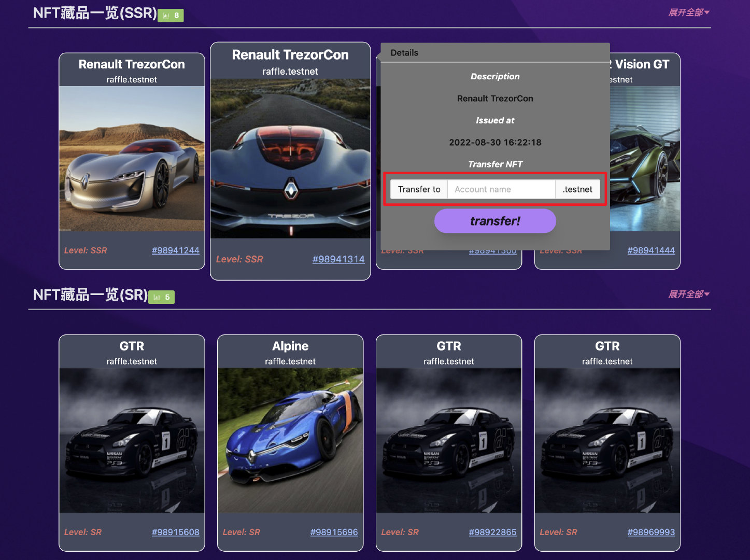Screen dimensions: 750x560
Task: Select the silver Renault TrezorCon car image
Action: coord(132,159)
